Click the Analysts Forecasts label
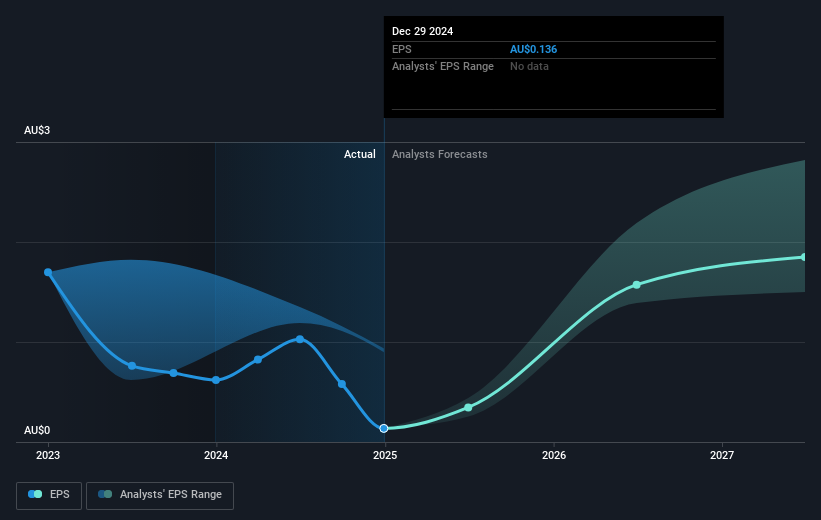821x520 pixels. tap(440, 154)
